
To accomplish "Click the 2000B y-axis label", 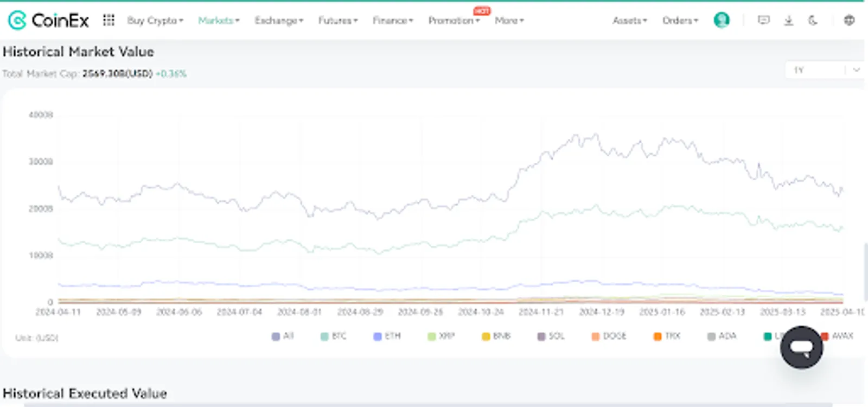I will pos(41,208).
